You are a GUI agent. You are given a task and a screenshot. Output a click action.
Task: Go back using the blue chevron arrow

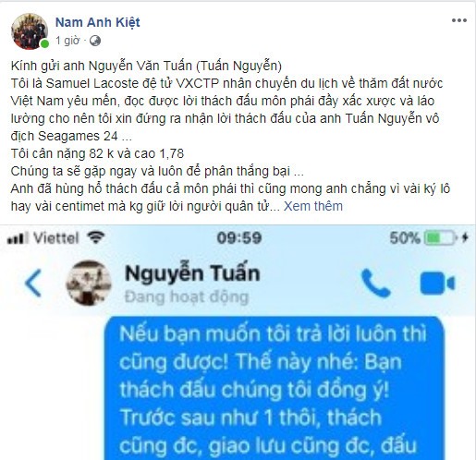pyautogui.click(x=33, y=284)
